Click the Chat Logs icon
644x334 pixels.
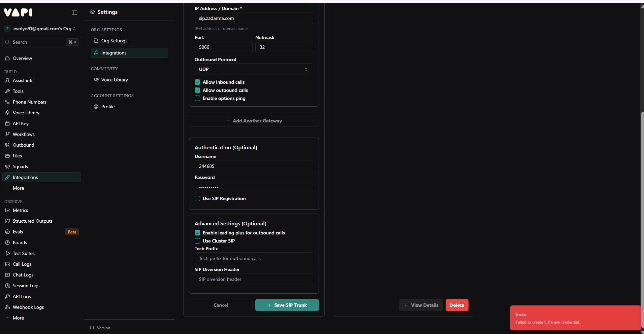coord(7,275)
